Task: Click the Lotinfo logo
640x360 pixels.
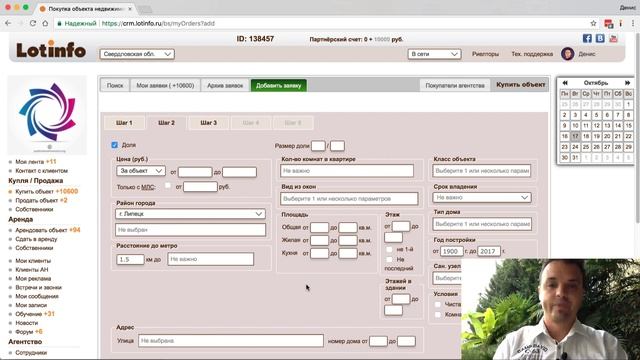Action: 51,50
